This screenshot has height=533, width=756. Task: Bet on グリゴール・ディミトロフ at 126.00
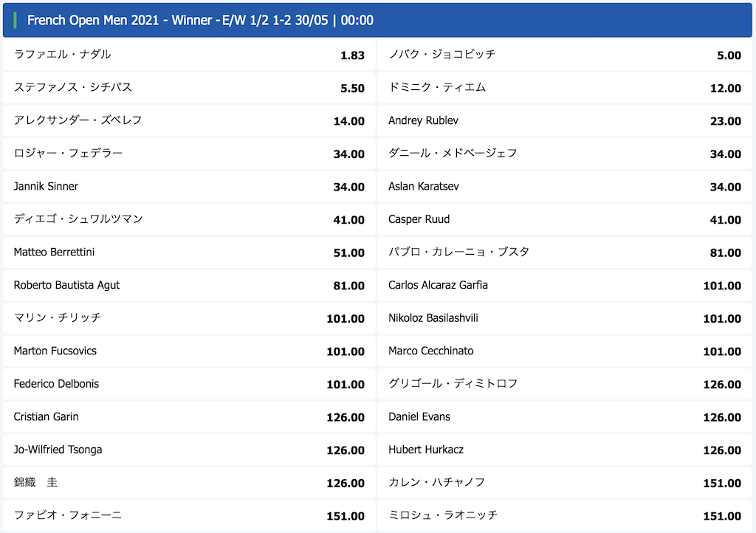pos(565,384)
